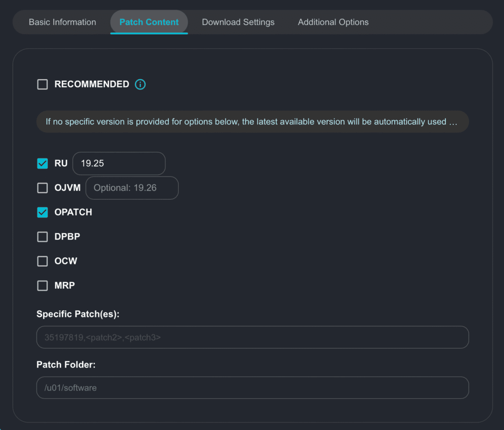Image resolution: width=504 pixels, height=430 pixels.
Task: Switch to the Basic Information tab
Action: click(x=63, y=22)
